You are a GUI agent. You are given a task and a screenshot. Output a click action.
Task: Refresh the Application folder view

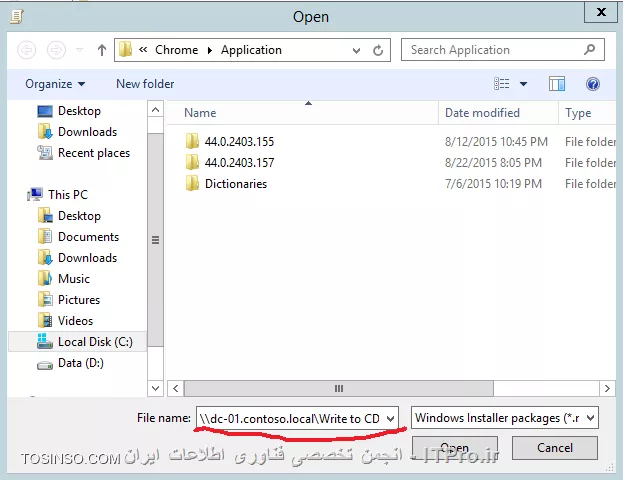pos(378,50)
